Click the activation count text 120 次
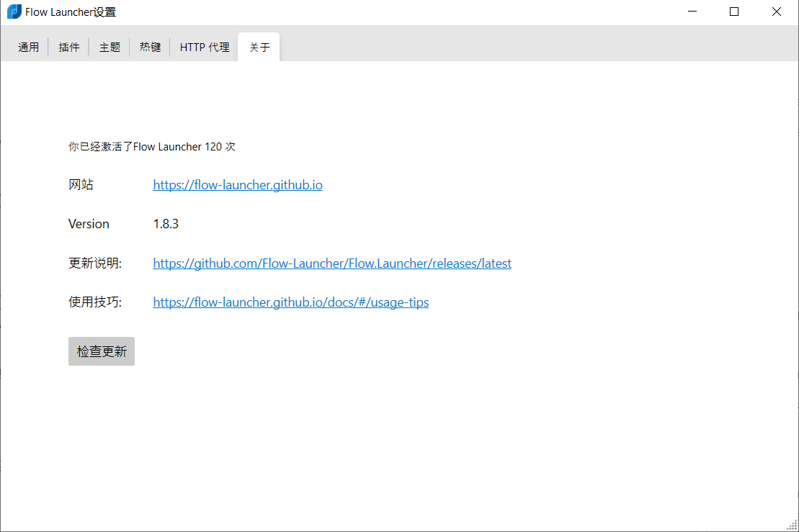 click(x=220, y=147)
